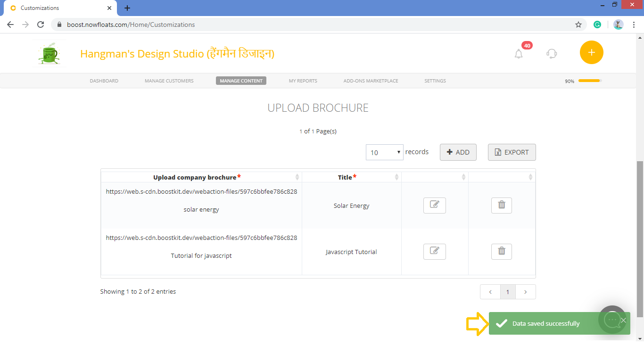The height and width of the screenshot is (362, 644).
Task: Click the '1 of 1 Page(s)' text
Action: tap(318, 132)
